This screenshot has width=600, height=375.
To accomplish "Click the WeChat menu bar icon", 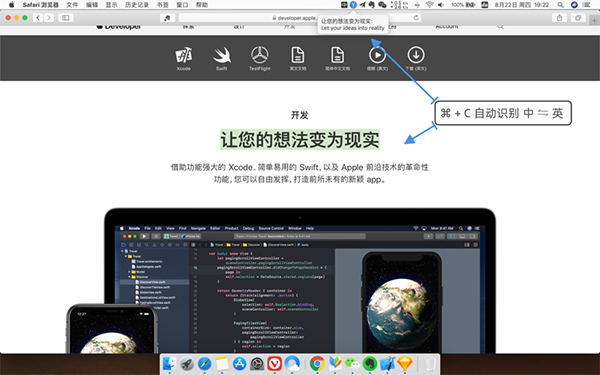I will [x=382, y=5].
